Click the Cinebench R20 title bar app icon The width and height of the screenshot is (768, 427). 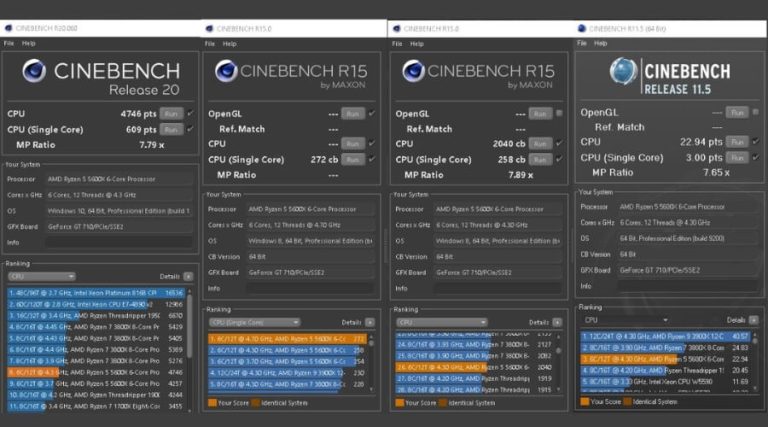8,30
